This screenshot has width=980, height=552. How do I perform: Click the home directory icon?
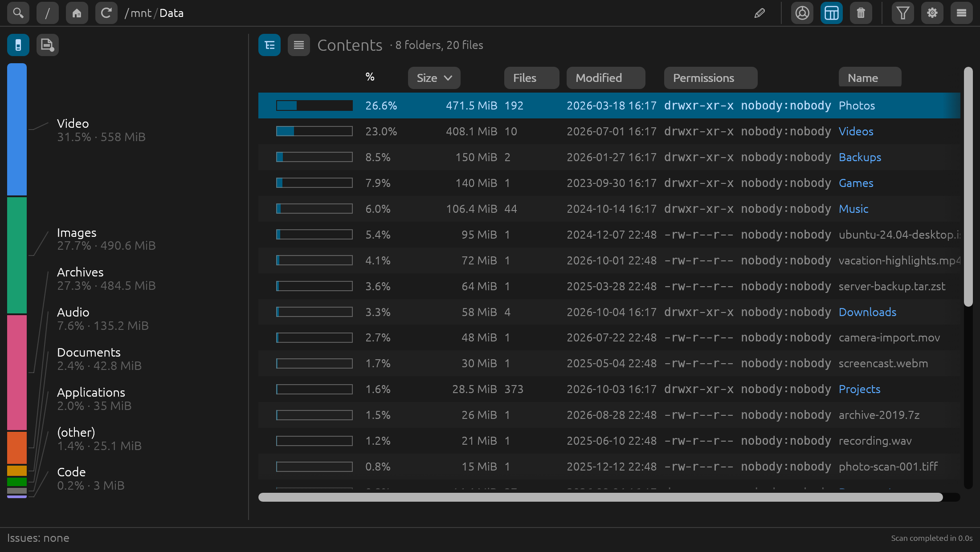77,13
